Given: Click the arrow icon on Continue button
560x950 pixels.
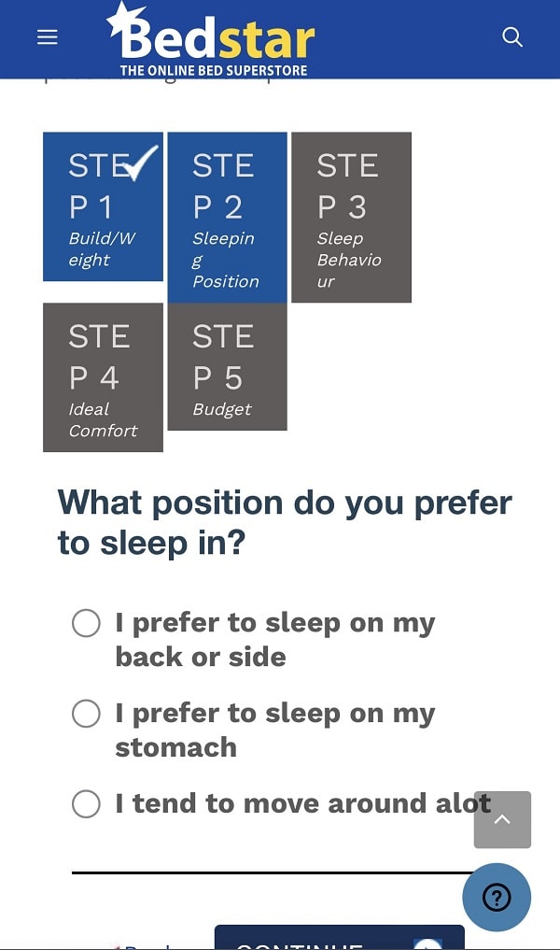Looking at the screenshot, I should tap(428, 944).
